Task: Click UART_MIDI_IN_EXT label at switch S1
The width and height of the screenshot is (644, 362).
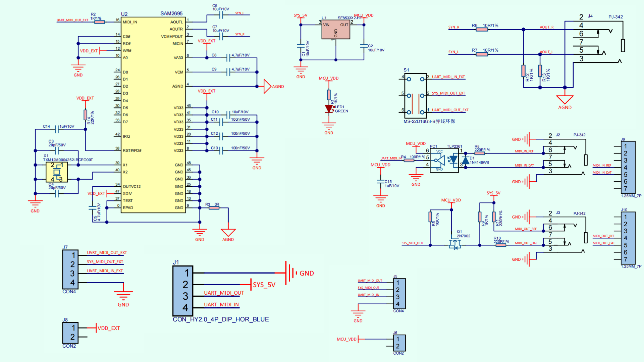Action: click(x=448, y=77)
